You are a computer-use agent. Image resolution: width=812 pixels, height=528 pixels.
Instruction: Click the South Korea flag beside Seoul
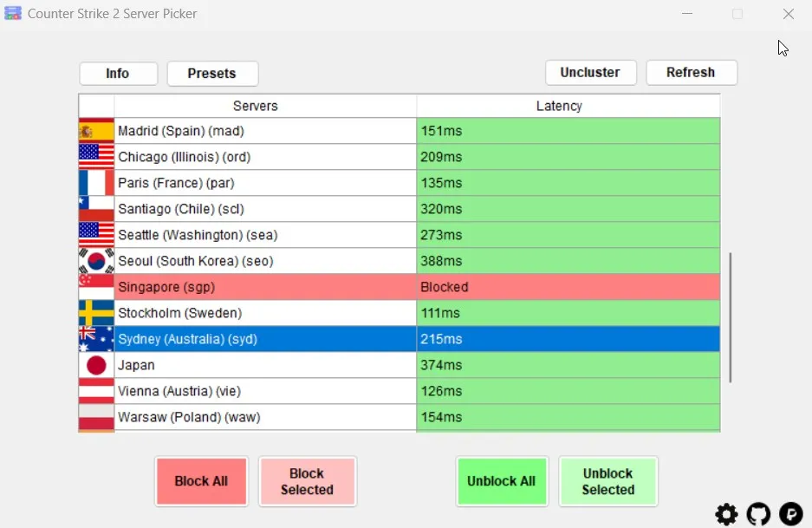[96, 261]
